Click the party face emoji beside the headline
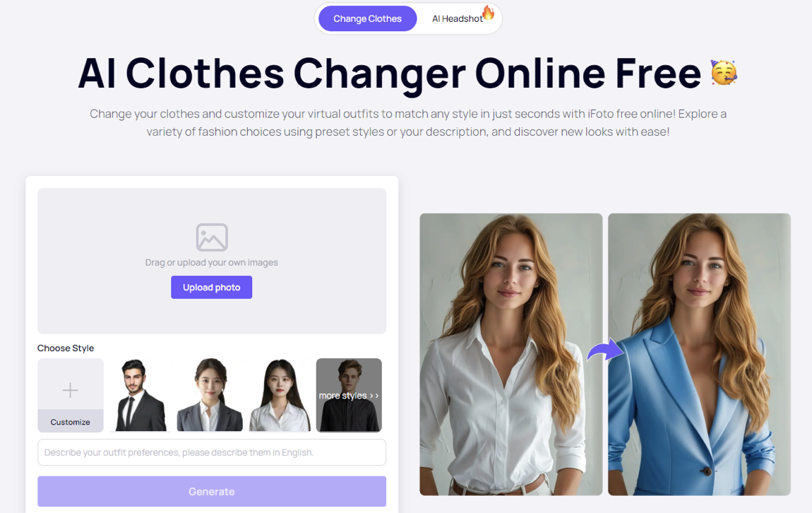Viewport: 812px width, 513px height. pyautogui.click(x=724, y=73)
